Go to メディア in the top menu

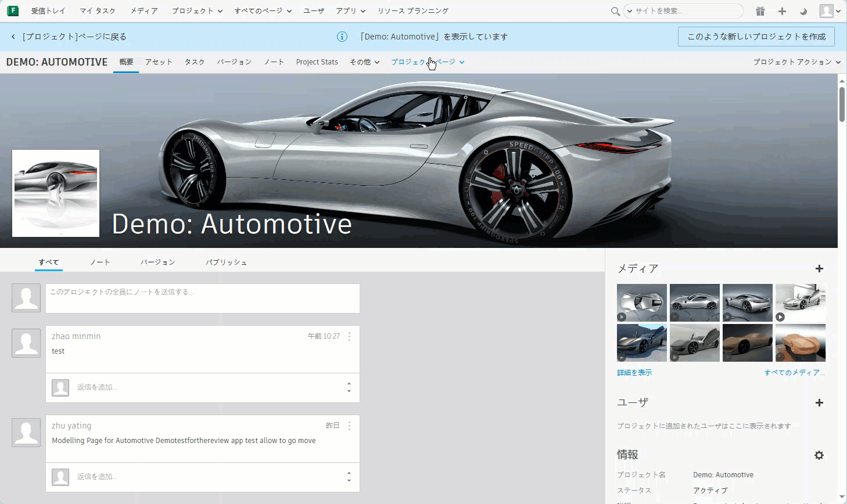click(x=144, y=11)
